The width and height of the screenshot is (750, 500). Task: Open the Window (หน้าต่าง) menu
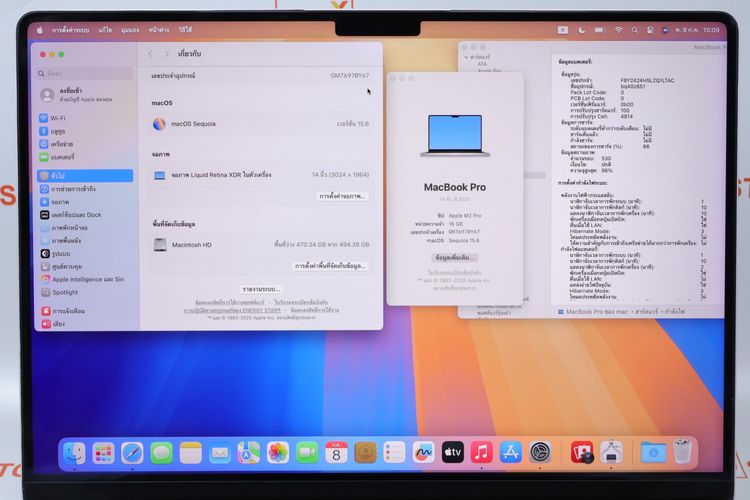(x=159, y=30)
